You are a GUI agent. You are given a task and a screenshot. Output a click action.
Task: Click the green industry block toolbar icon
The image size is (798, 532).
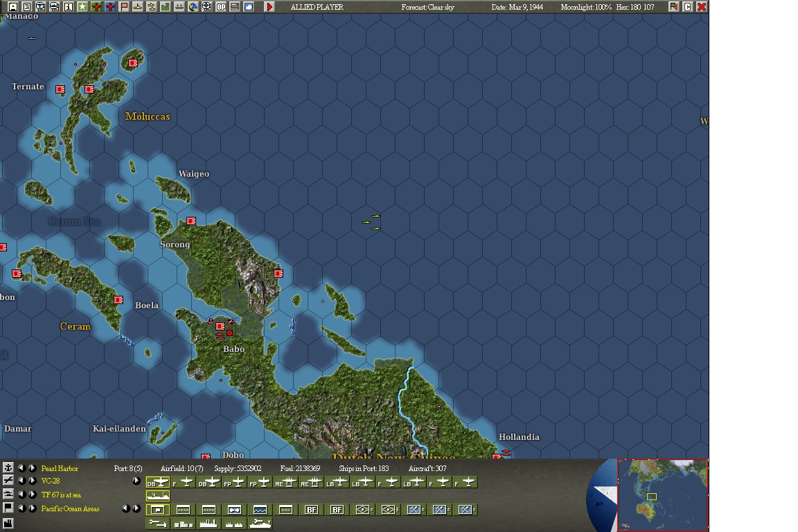(x=166, y=7)
